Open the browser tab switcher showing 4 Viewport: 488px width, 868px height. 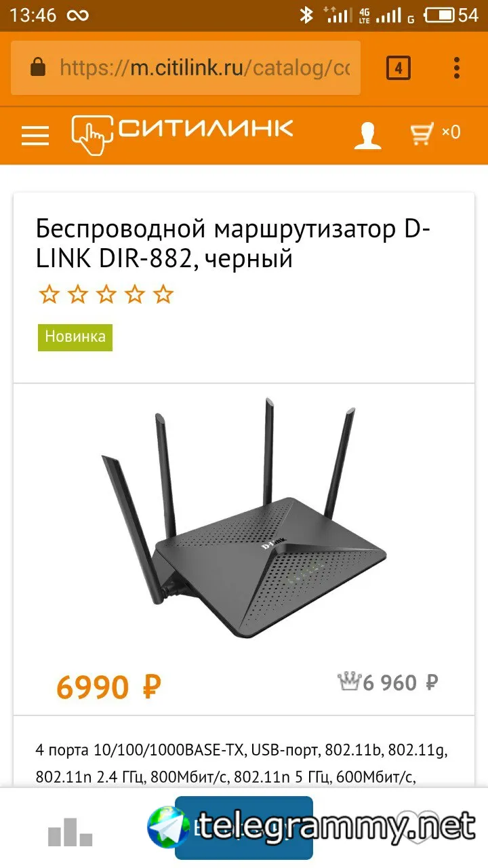coord(399,68)
